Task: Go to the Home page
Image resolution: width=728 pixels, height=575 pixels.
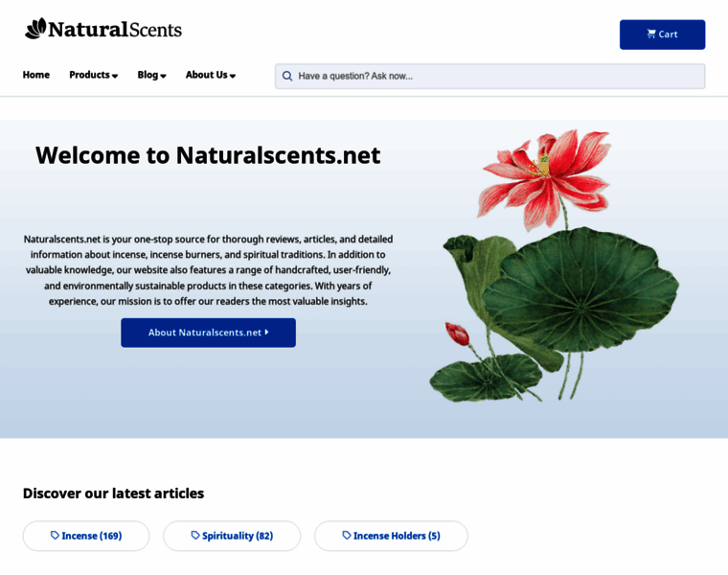Action: tap(36, 75)
